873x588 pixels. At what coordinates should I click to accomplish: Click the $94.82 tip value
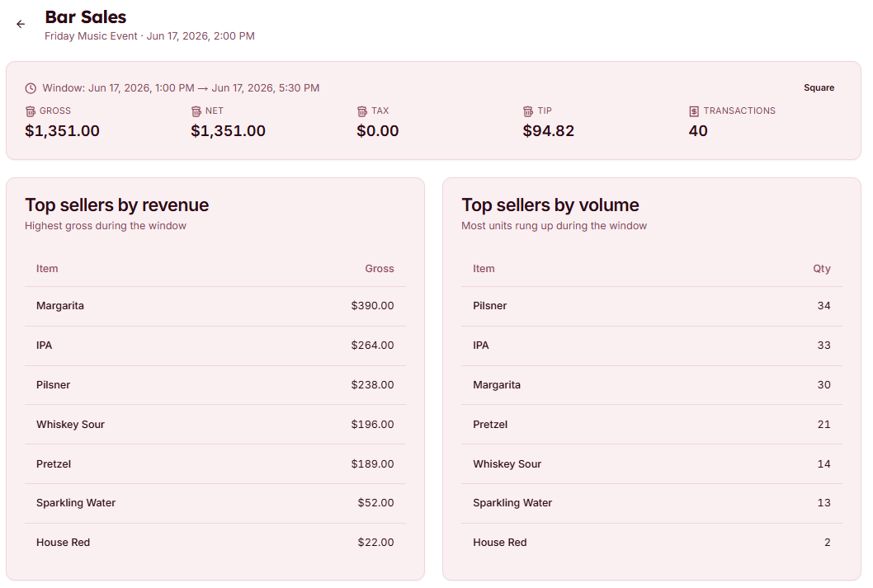549,131
